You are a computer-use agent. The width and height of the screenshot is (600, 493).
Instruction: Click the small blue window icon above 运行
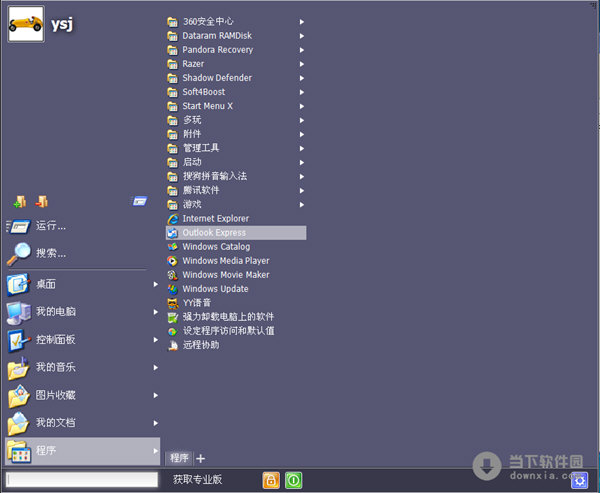coord(139,201)
